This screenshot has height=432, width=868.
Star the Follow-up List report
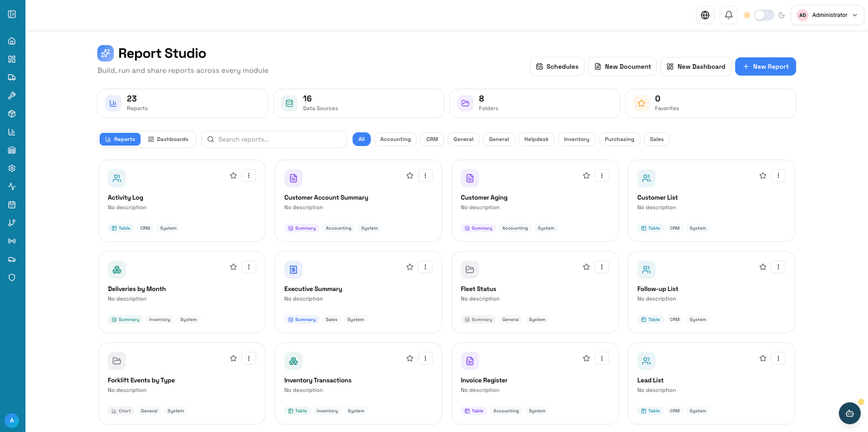[x=763, y=267]
